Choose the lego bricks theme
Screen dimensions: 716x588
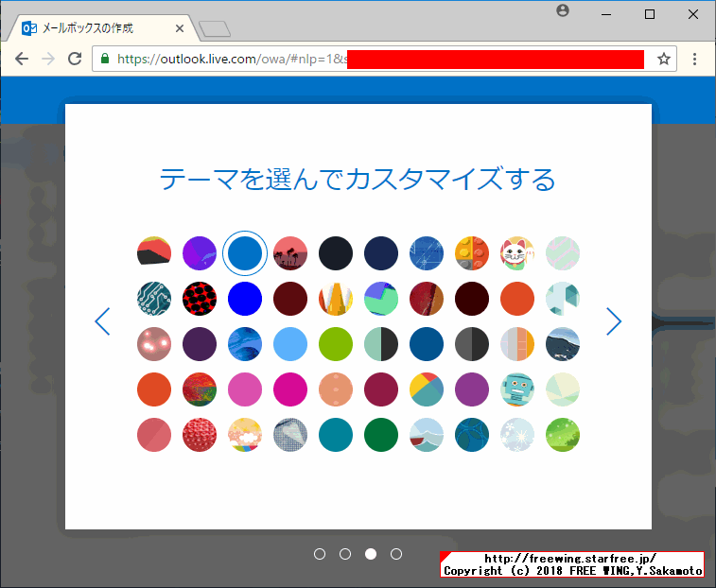pyautogui.click(x=472, y=253)
